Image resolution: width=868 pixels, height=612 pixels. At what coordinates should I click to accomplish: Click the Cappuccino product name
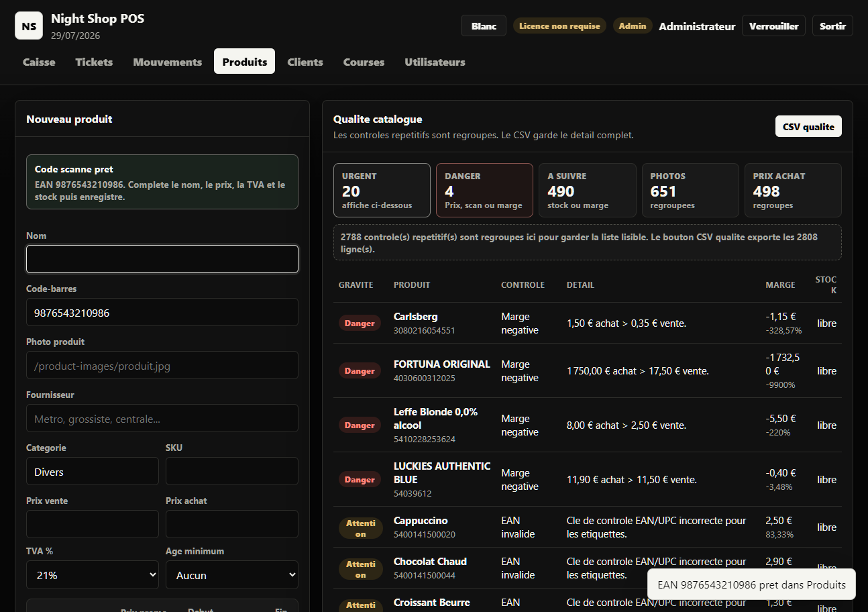pos(421,521)
